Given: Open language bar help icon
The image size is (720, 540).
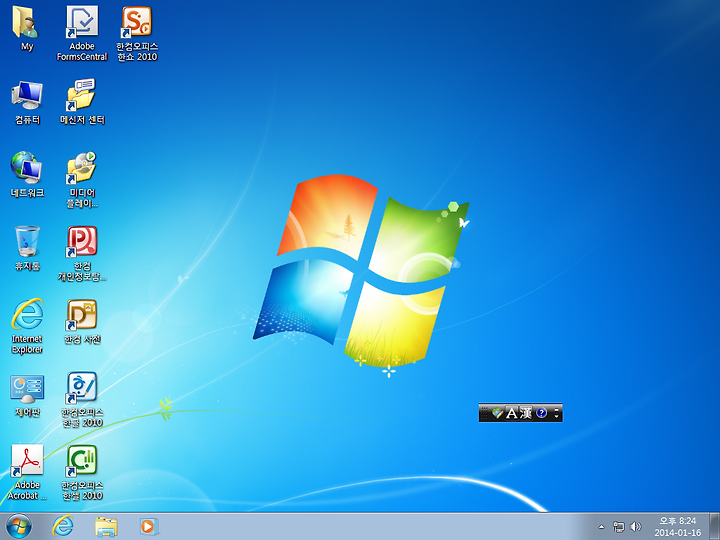Looking at the screenshot, I should click(x=542, y=413).
